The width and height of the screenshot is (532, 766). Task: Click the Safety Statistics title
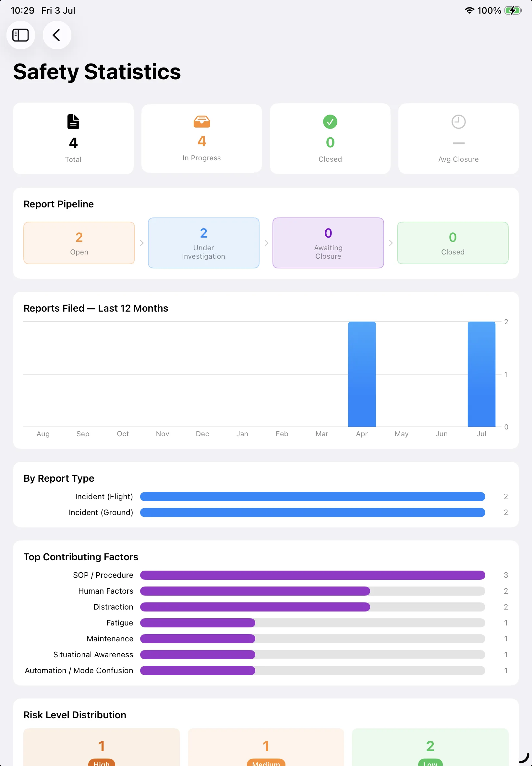97,72
